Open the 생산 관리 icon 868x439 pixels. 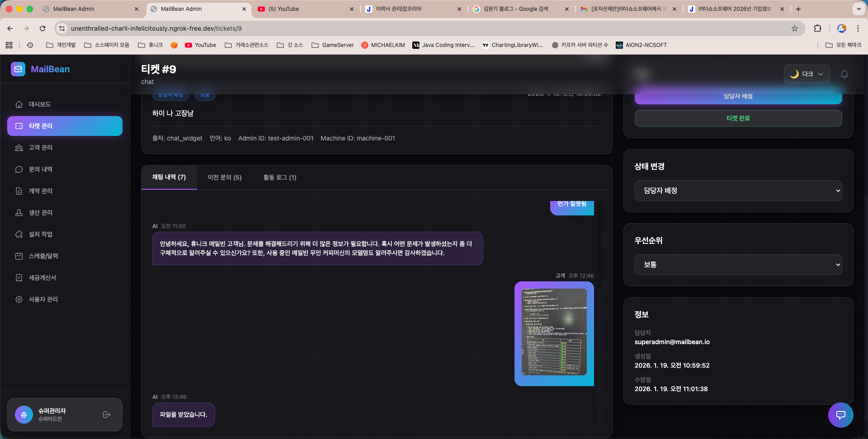point(19,213)
